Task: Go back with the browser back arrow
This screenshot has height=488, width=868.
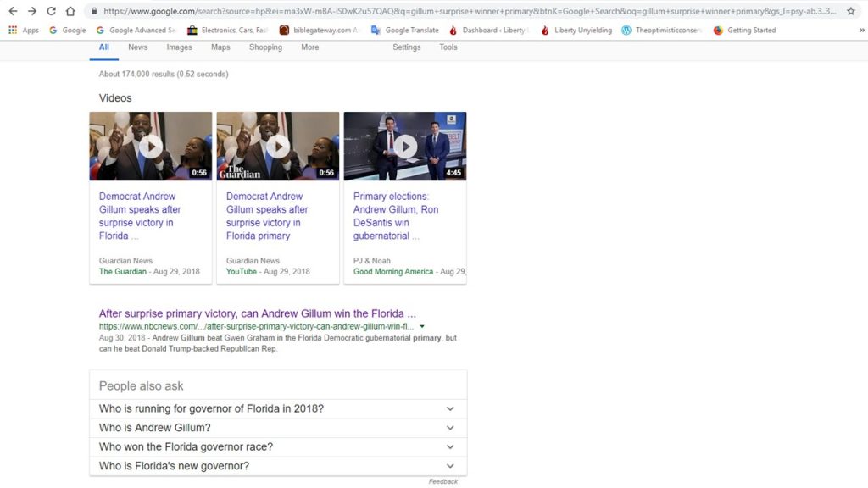Action: pos(13,11)
